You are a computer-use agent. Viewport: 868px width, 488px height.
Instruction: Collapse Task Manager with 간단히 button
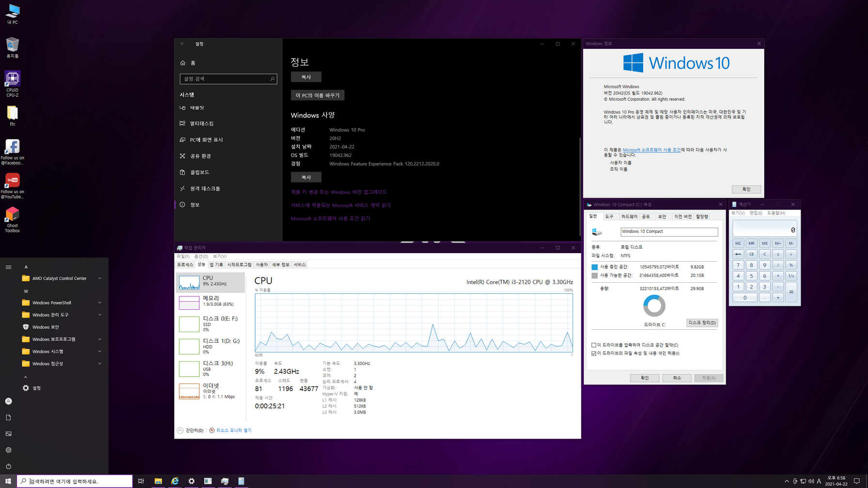click(190, 430)
